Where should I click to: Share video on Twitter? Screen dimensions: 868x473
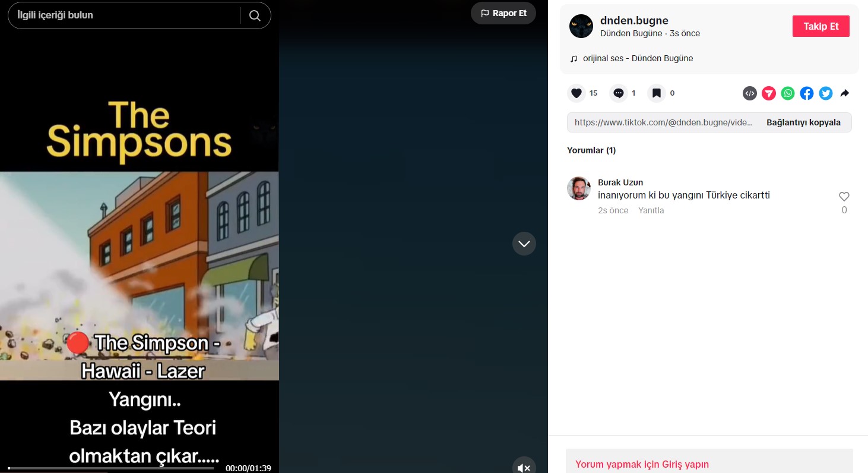(826, 93)
